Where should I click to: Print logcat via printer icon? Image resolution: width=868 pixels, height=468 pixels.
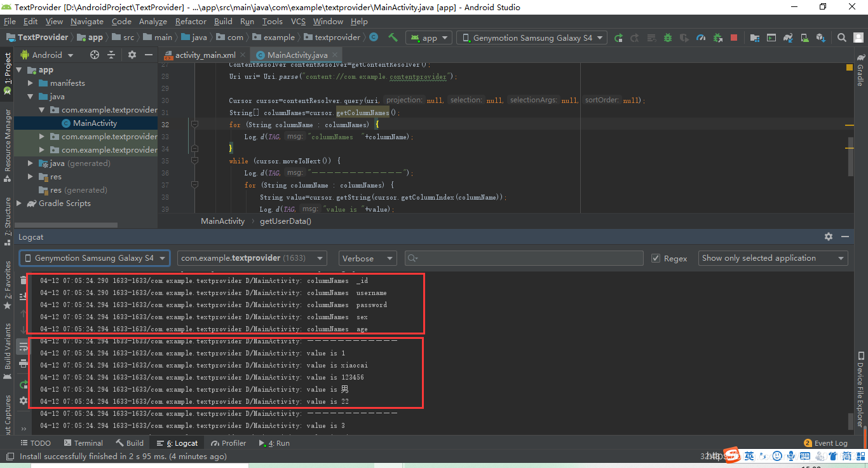pyautogui.click(x=24, y=363)
